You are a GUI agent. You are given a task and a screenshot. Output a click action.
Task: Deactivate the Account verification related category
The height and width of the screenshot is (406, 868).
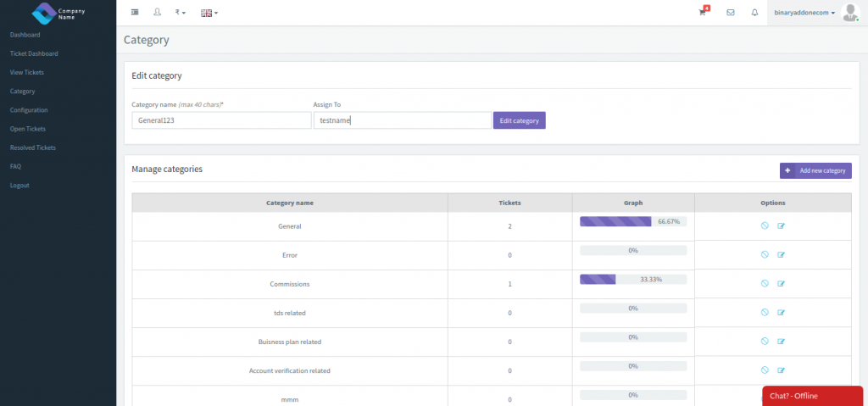(765, 370)
